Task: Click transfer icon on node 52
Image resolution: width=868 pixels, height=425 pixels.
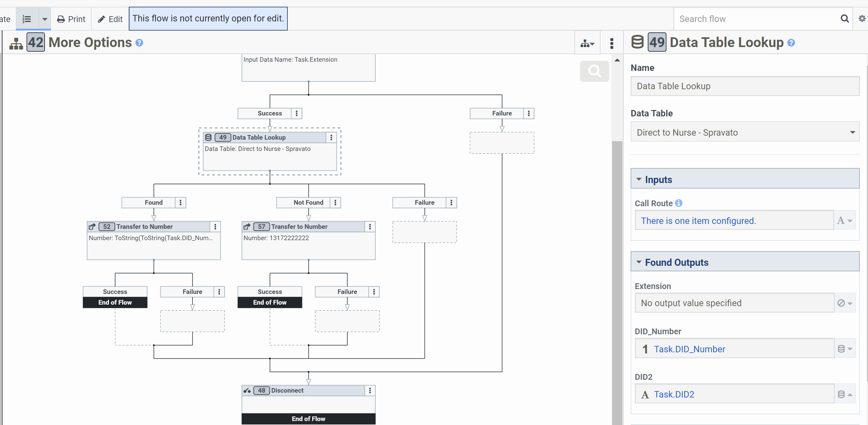Action: point(92,226)
